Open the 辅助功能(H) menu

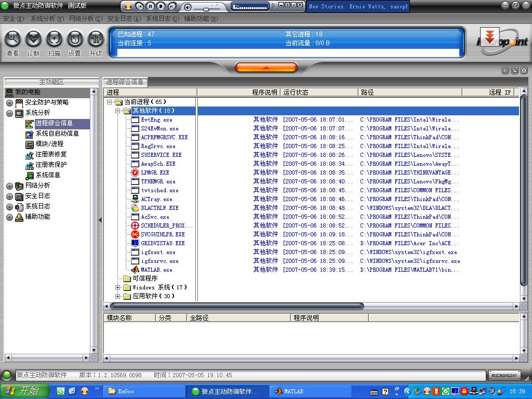[x=201, y=19]
